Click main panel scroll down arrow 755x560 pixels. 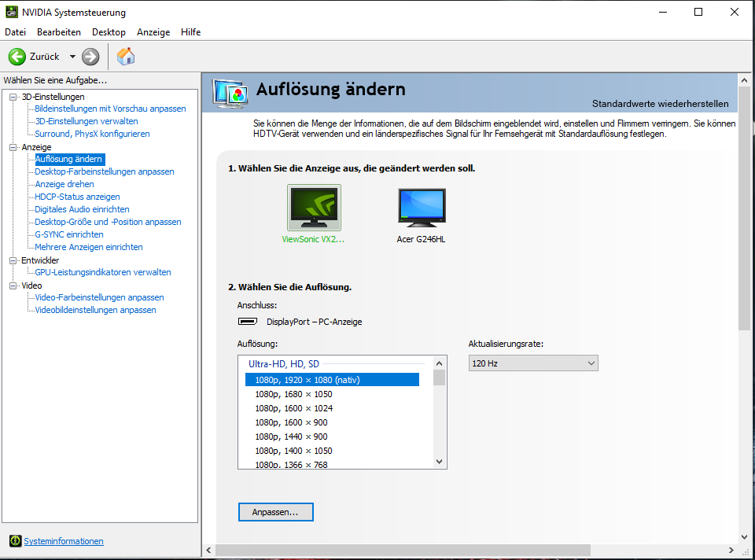tap(745, 537)
